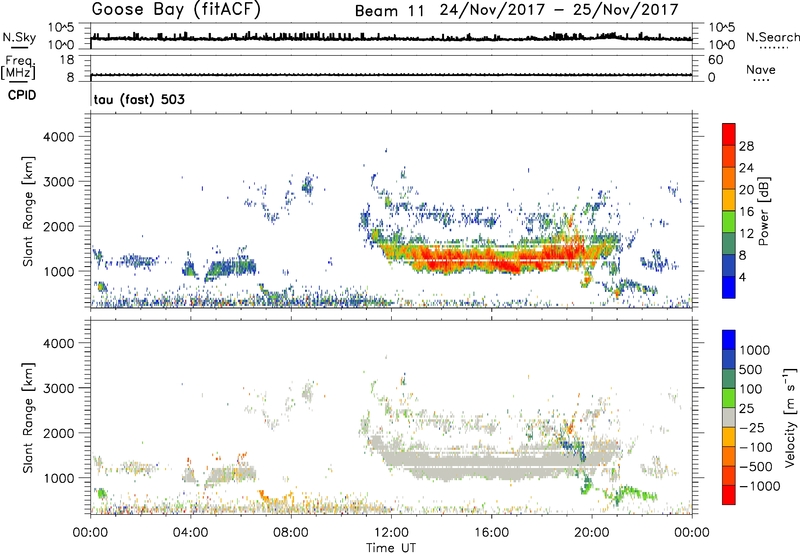Select the "2000" tick on the power panel
Image resolution: width=800 pixels, height=554 pixels.
pos(59,226)
